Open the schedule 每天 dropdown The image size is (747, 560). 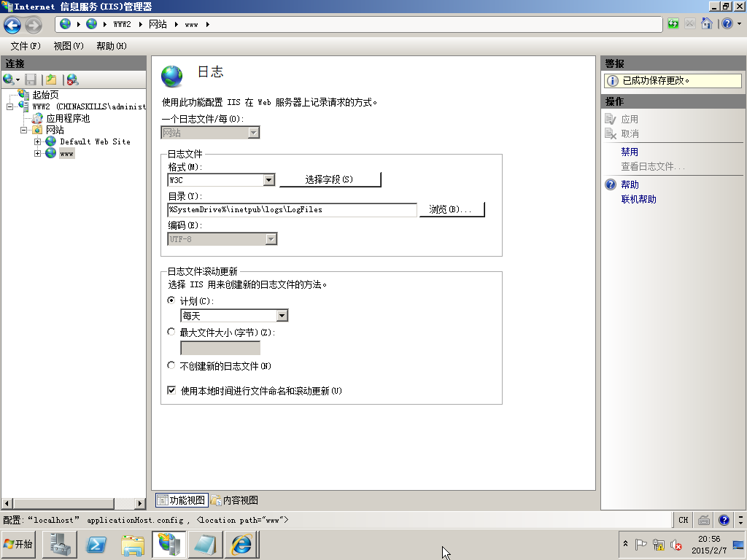point(282,315)
